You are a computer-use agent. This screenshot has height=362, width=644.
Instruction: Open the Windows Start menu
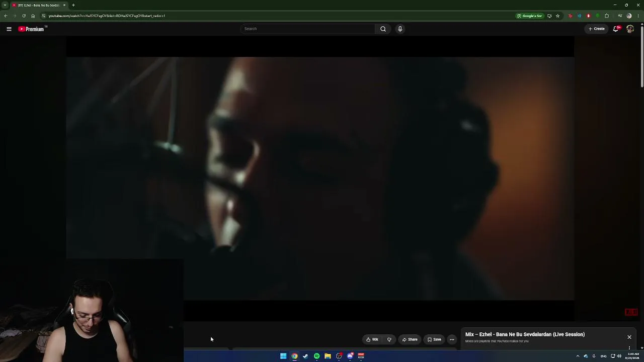point(283,356)
